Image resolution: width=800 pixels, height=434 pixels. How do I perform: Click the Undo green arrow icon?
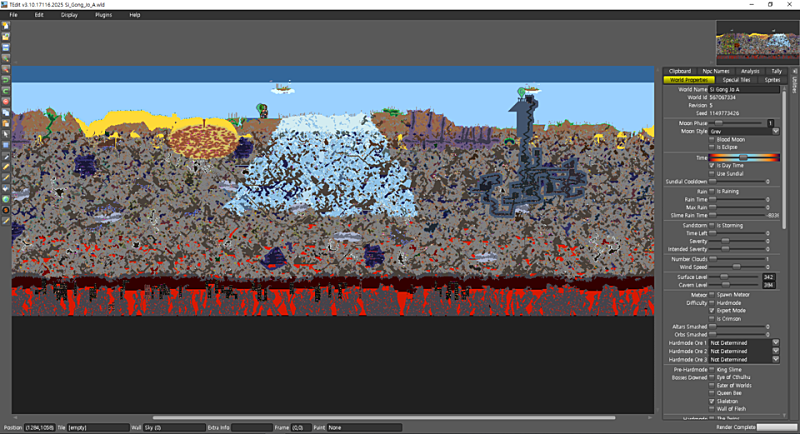pyautogui.click(x=6, y=80)
